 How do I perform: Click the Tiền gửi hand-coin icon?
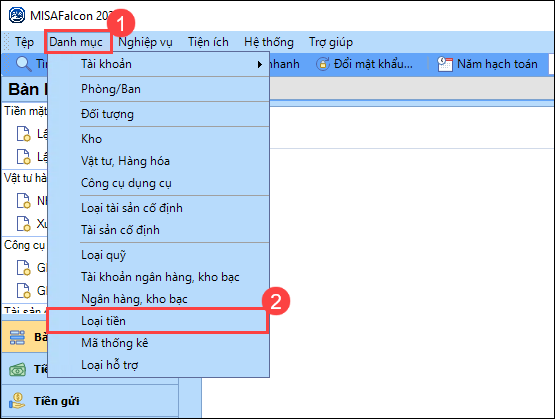17,401
